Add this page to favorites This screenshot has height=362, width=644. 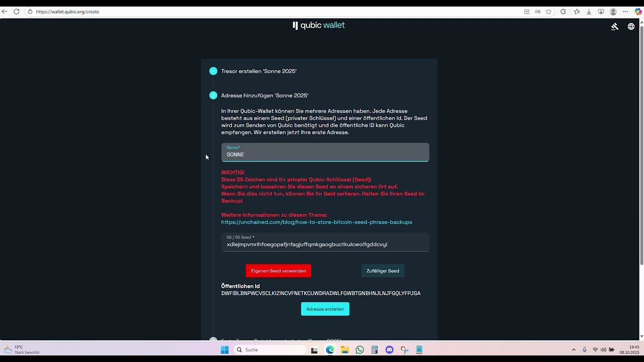549,12
